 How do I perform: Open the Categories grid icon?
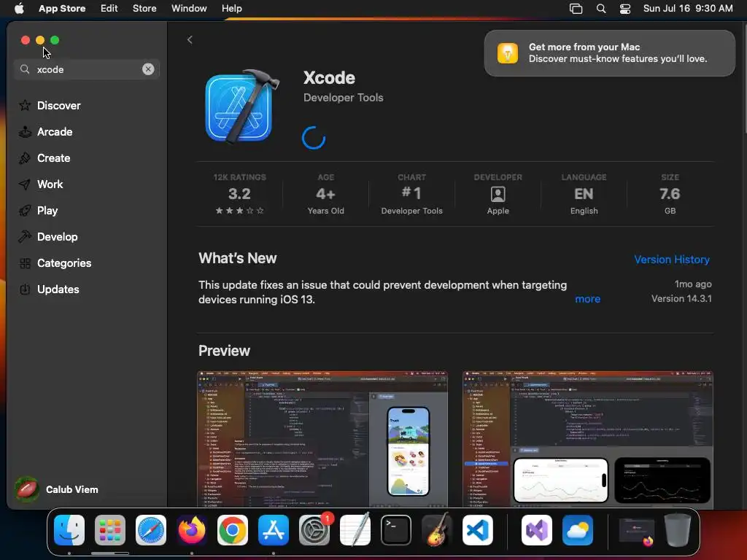[x=25, y=262]
